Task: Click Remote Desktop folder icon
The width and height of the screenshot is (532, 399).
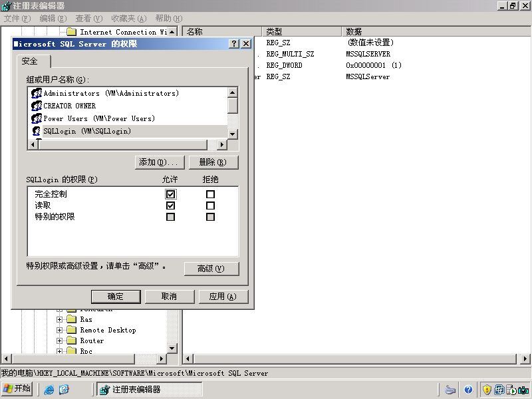Action: click(71, 330)
